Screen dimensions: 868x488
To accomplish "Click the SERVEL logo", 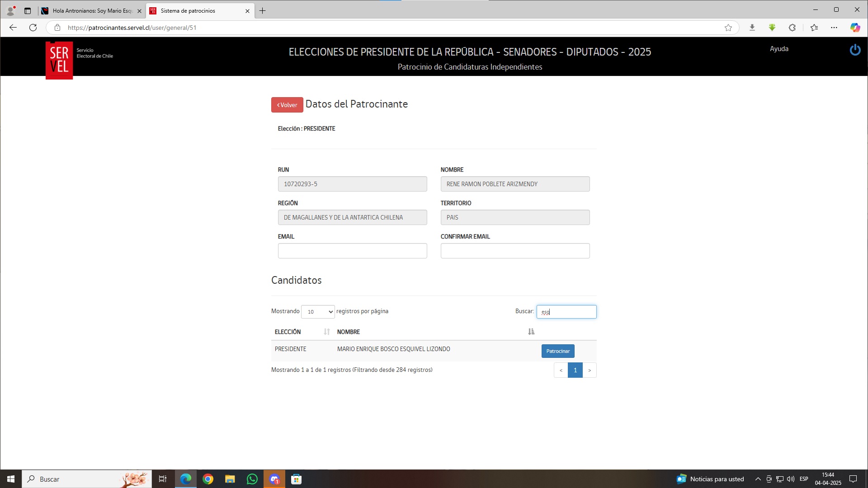I will pos(59,60).
